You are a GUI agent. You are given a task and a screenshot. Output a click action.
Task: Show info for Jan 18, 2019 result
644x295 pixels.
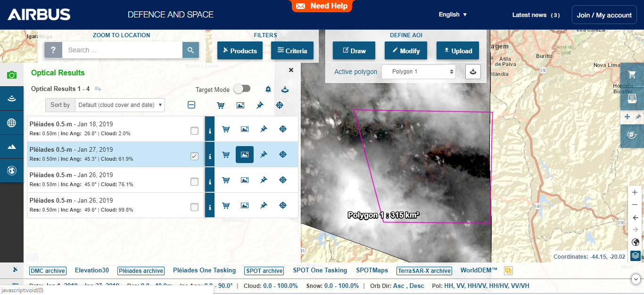pyautogui.click(x=210, y=129)
